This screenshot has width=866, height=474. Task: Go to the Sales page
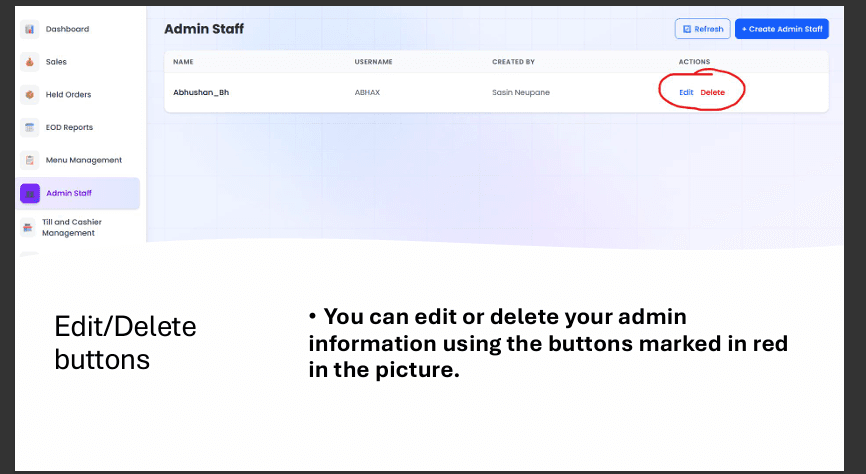[56, 62]
